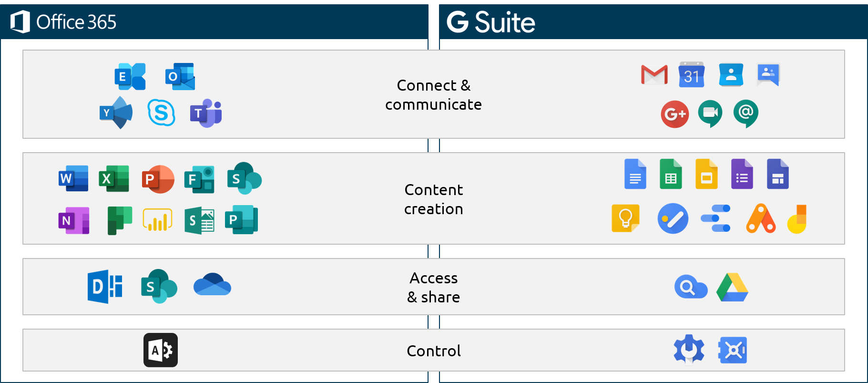Click the Gmail envelope icon
This screenshot has height=383, width=868.
point(654,74)
